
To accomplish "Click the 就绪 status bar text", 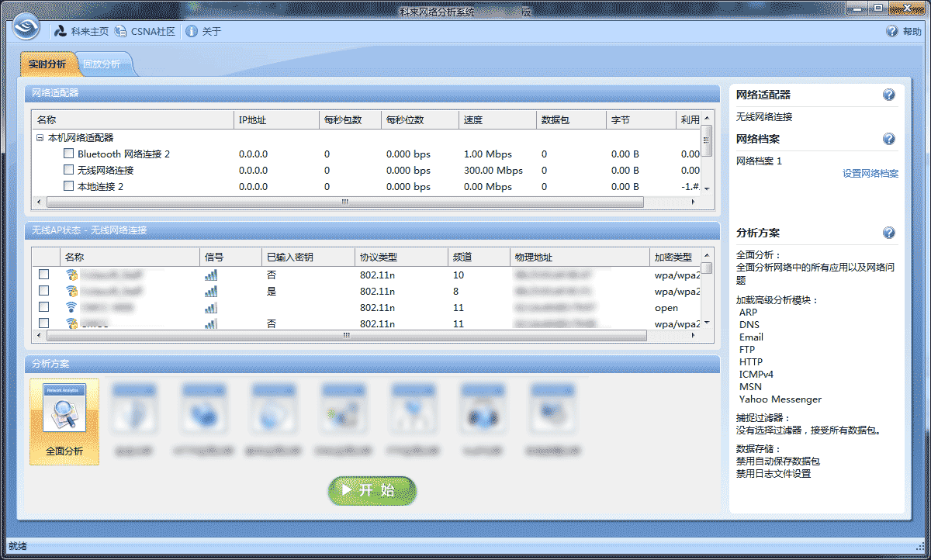I will (x=18, y=546).
